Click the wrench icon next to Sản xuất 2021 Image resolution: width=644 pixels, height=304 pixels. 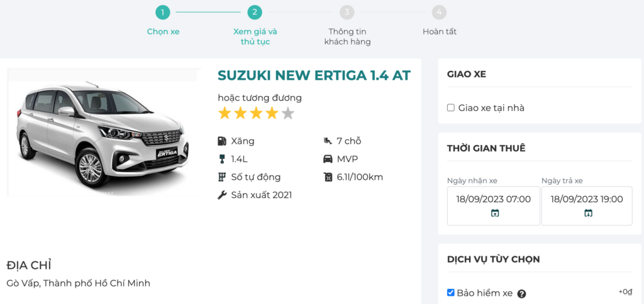(222, 195)
